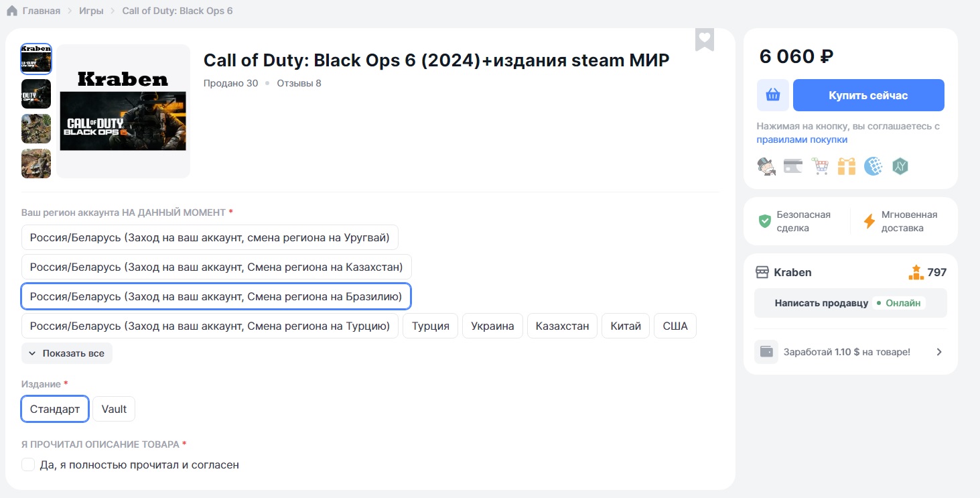
Task: Select the first Kraben product thumbnail
Action: tap(36, 59)
